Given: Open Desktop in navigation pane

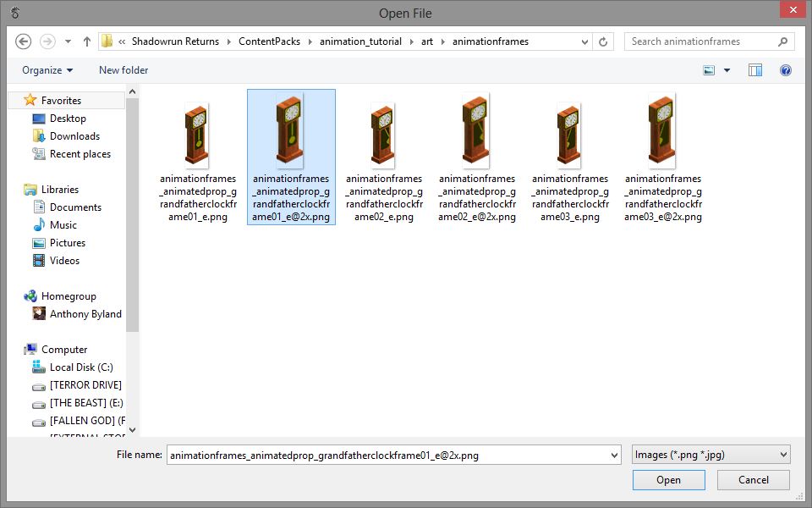Looking at the screenshot, I should click(68, 119).
